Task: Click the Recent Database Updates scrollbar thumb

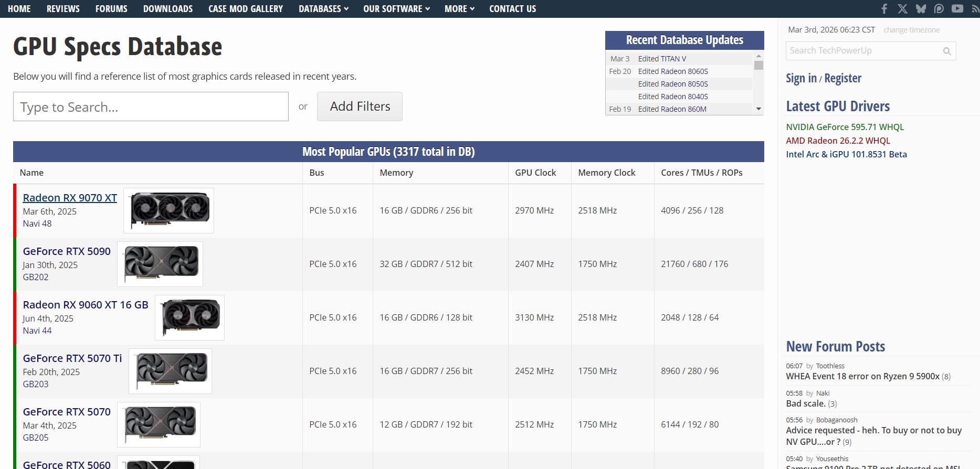Action: 758,65
